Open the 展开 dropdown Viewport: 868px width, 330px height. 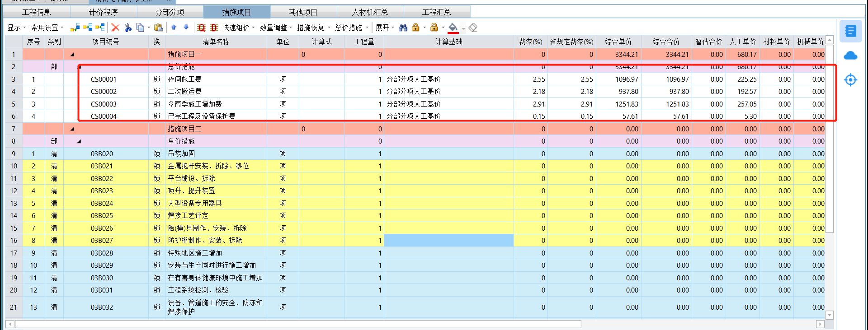385,28
